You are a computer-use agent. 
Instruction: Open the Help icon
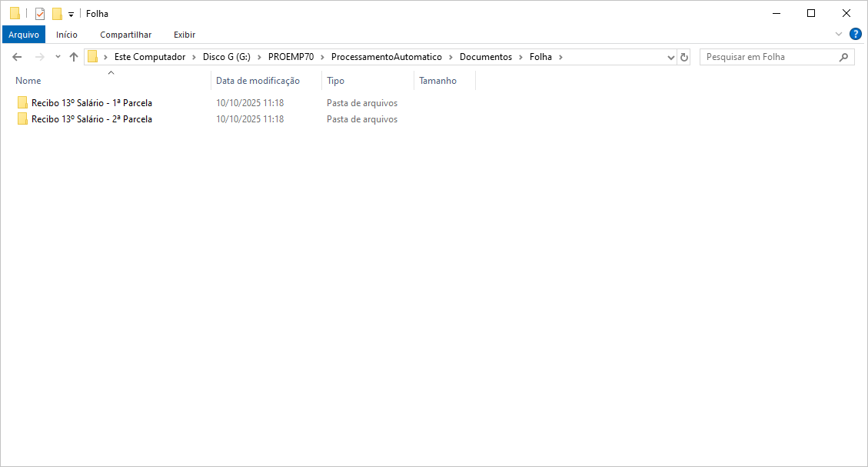click(x=855, y=35)
